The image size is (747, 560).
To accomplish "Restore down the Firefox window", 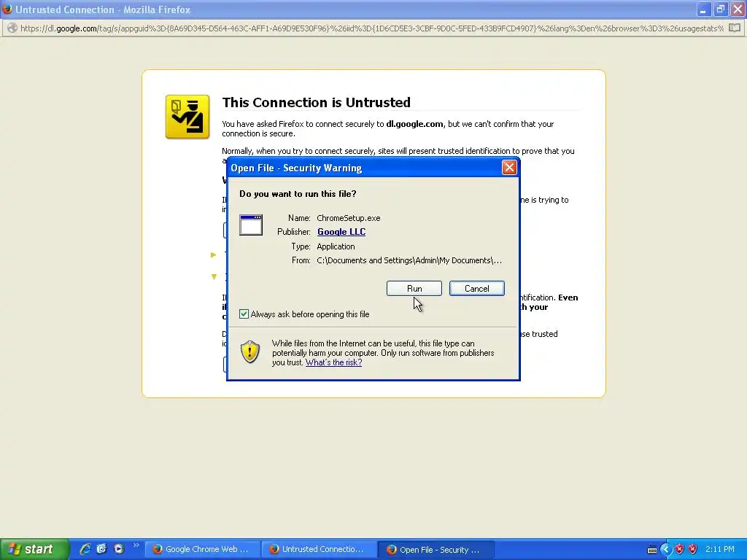I will click(x=721, y=9).
